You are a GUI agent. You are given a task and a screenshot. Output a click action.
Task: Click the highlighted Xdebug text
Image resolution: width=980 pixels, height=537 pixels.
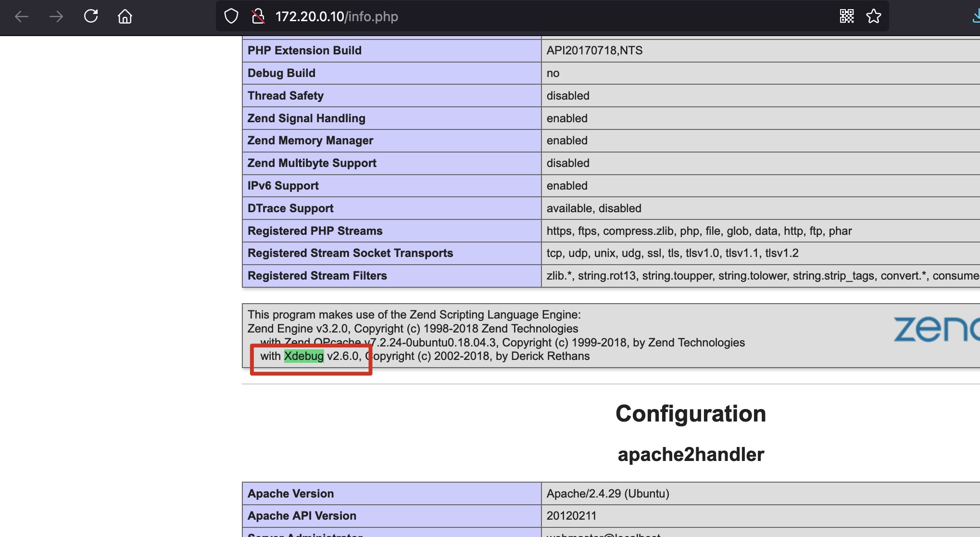point(303,356)
